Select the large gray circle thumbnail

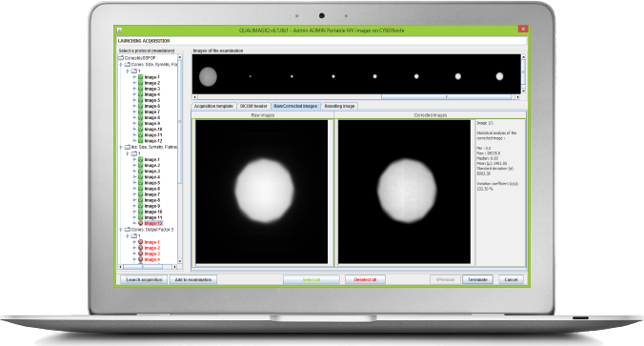click(208, 76)
